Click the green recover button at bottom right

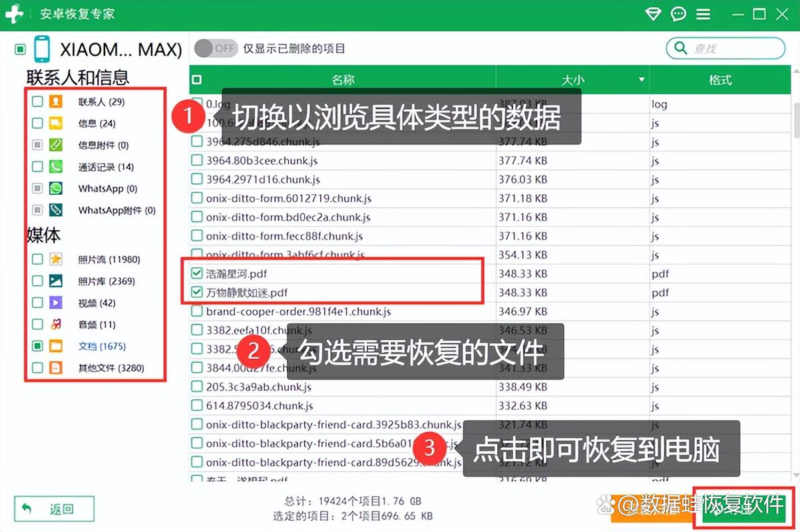(743, 507)
